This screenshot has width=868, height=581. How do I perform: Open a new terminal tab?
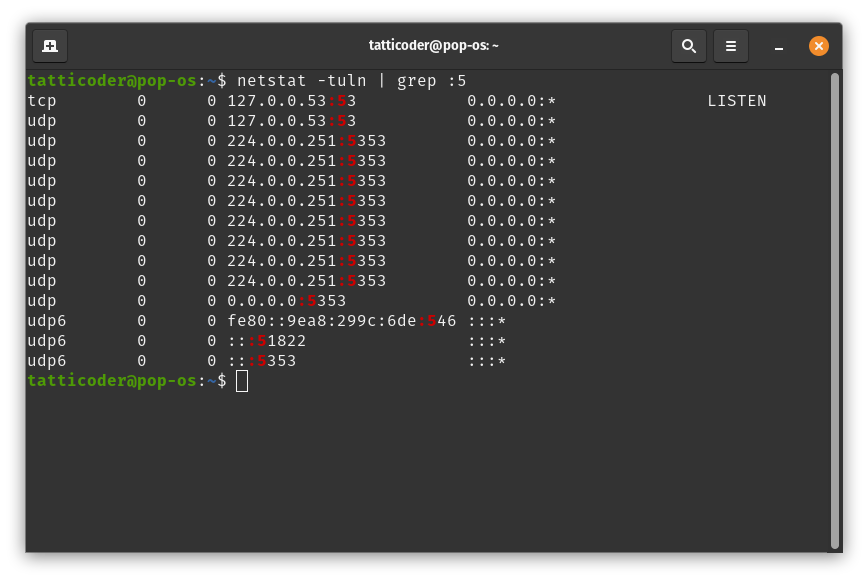click(50, 46)
